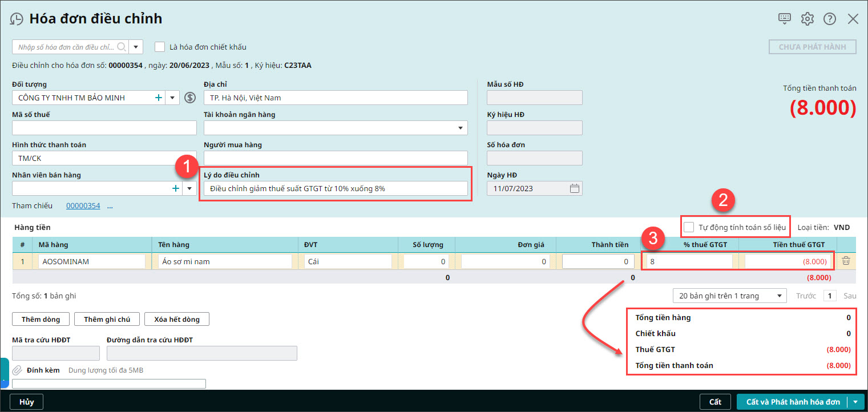The image size is (868, 412).
Task: Add new customer with Đối tượng plus icon
Action: [159, 98]
